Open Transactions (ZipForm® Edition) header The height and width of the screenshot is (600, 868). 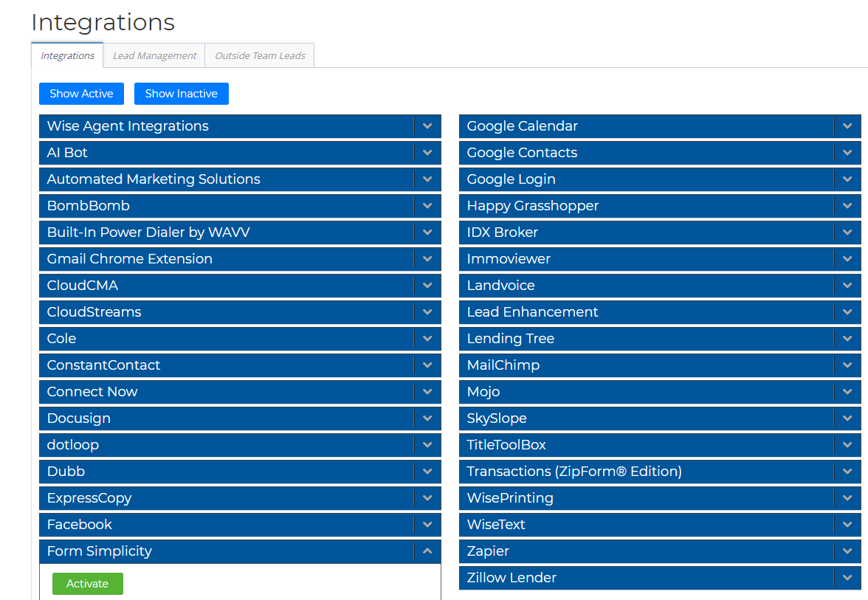[660, 471]
